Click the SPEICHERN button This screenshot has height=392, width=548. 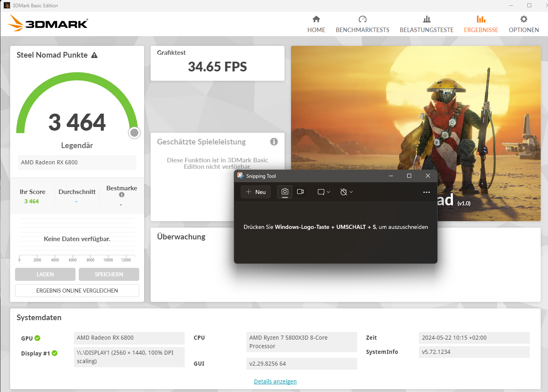tap(109, 274)
